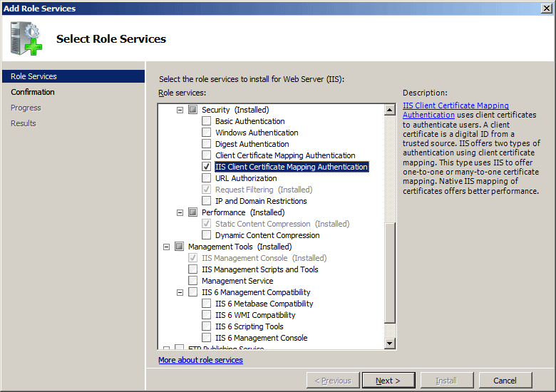This screenshot has height=392, width=556.
Task: Collapse IIS 6 Management Compatibility node
Action: (x=180, y=292)
